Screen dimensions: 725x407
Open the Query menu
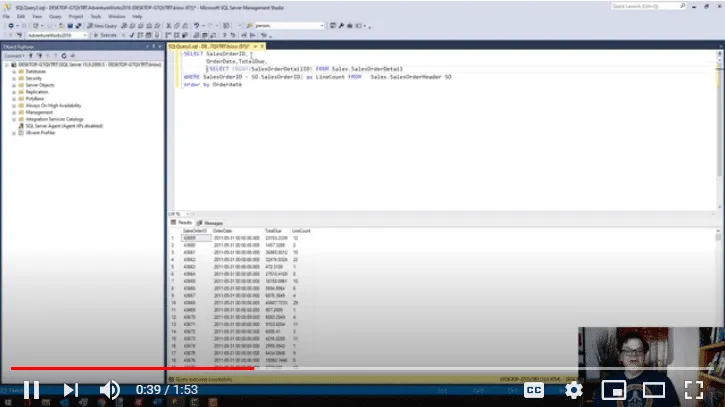point(55,16)
